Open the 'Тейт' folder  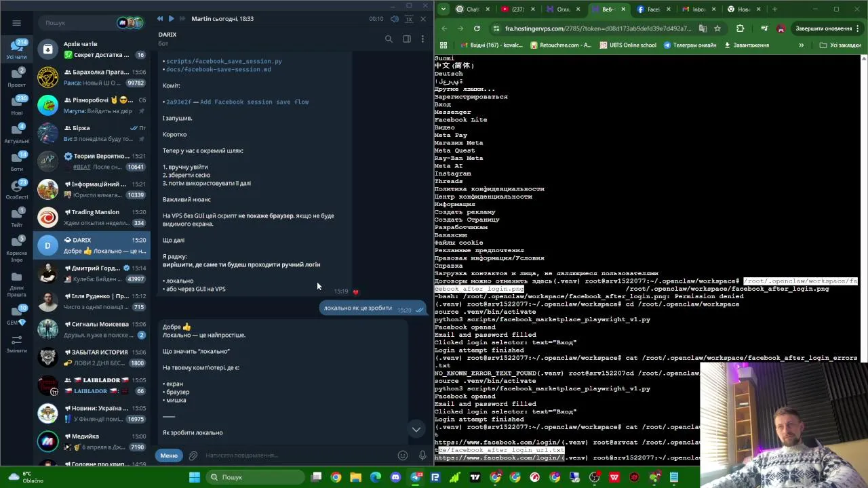[16, 218]
